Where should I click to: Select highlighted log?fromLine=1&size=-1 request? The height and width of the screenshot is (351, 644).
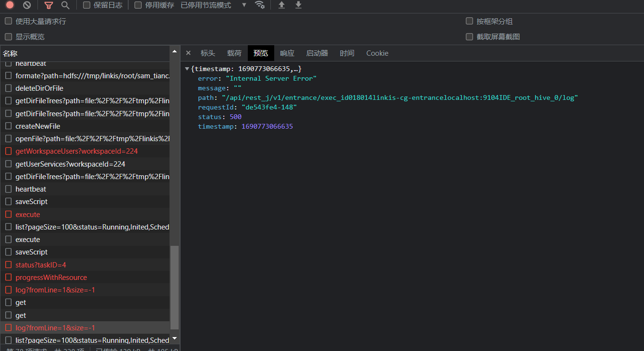(x=85, y=328)
